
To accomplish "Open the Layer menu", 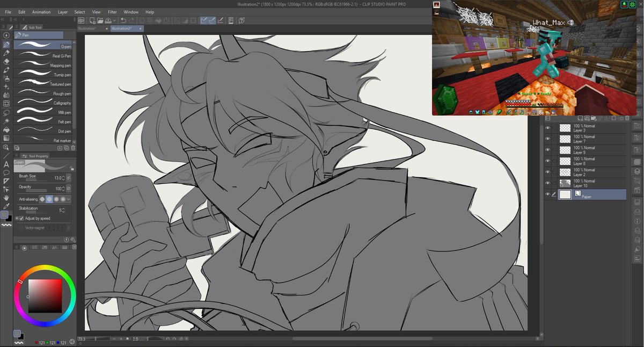I will 63,12.
